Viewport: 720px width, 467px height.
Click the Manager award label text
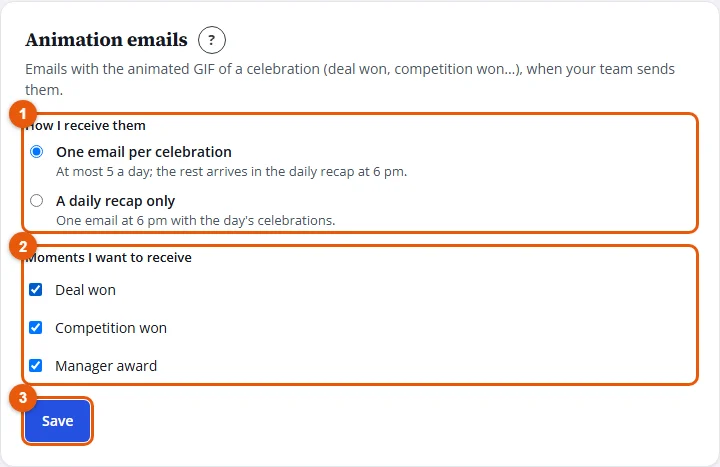pos(106,366)
